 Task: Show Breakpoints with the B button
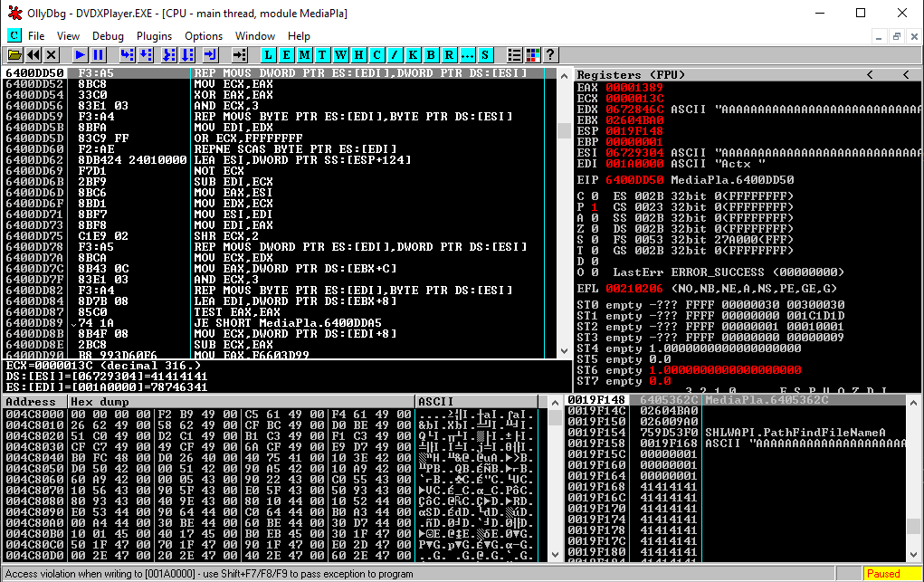432,55
